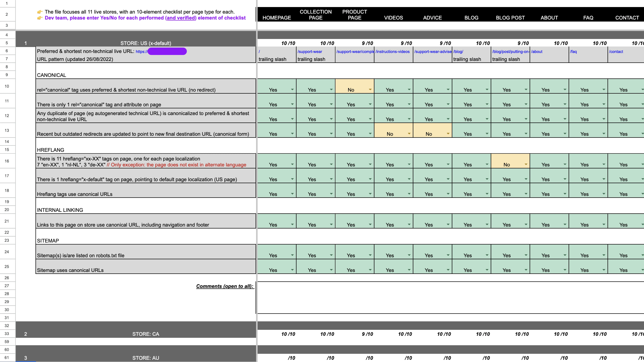Select row header number 10

[7, 86]
